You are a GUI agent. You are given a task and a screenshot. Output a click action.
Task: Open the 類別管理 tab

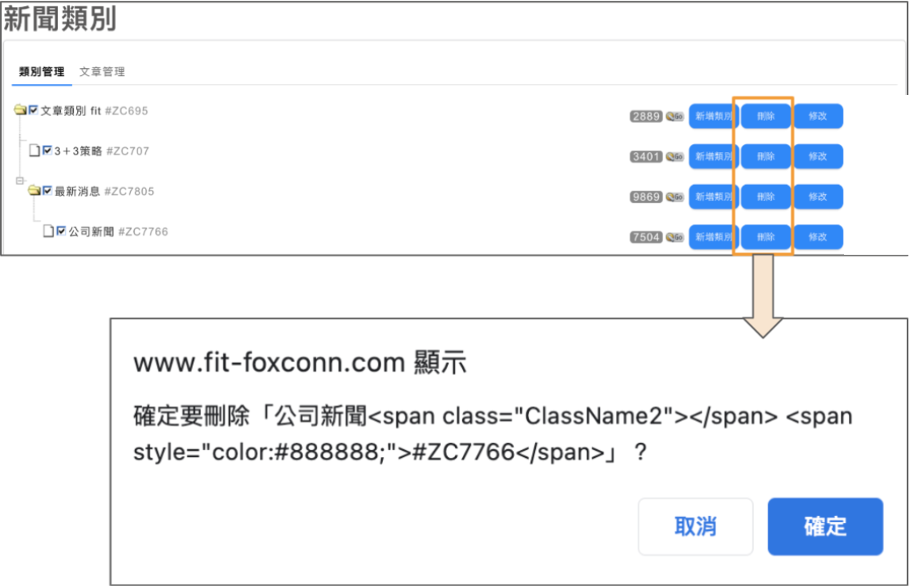42,72
